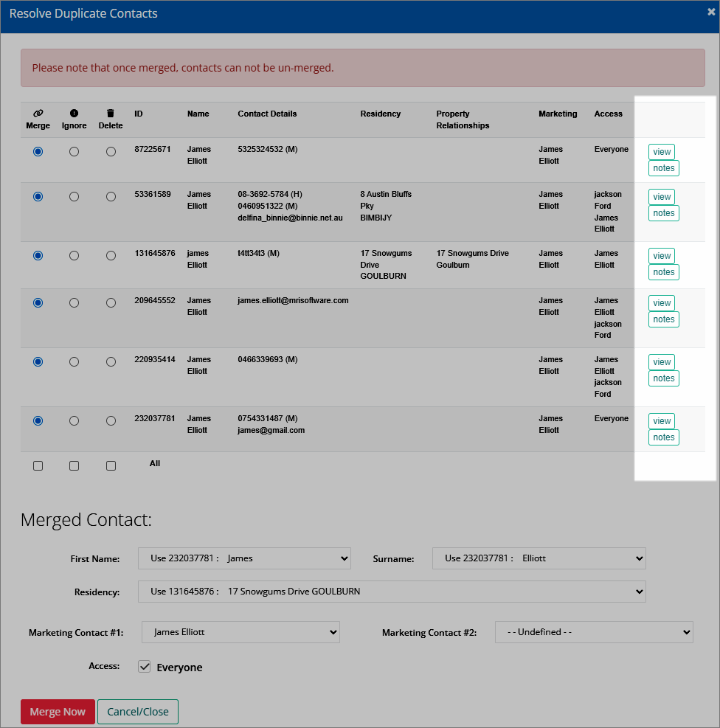Select Merge radio for contact 232037781

point(38,421)
